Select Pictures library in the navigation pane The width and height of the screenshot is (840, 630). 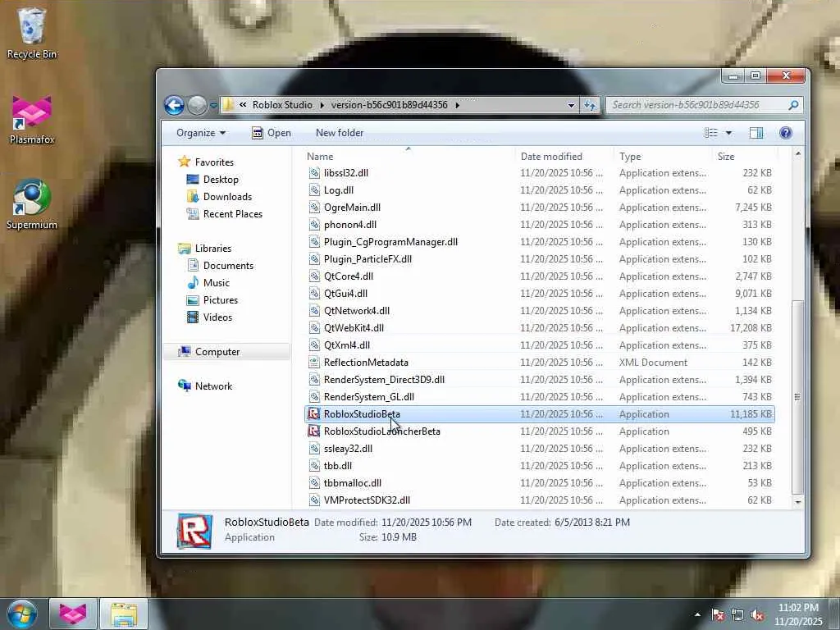220,300
